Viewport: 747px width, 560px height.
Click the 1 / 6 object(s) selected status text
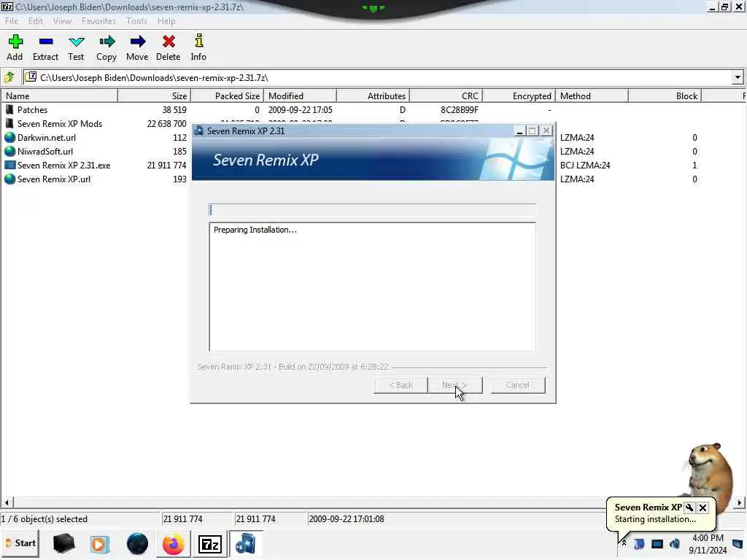pyautogui.click(x=44, y=518)
